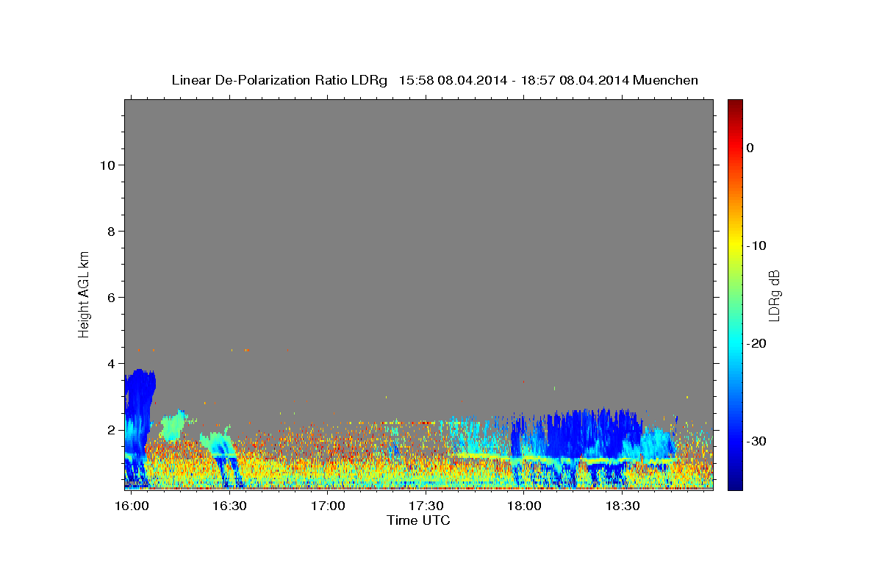Click the 16:30 time tick label
This screenshot has width=882, height=588.
pyautogui.click(x=229, y=506)
